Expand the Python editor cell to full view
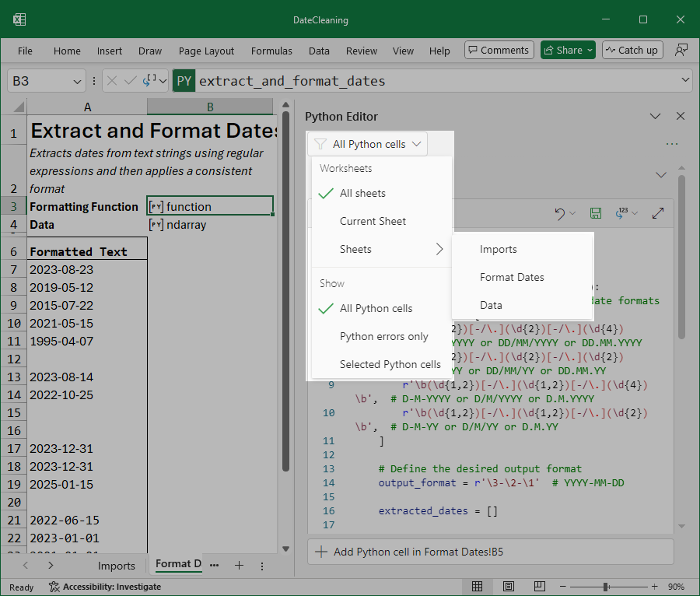 658,213
